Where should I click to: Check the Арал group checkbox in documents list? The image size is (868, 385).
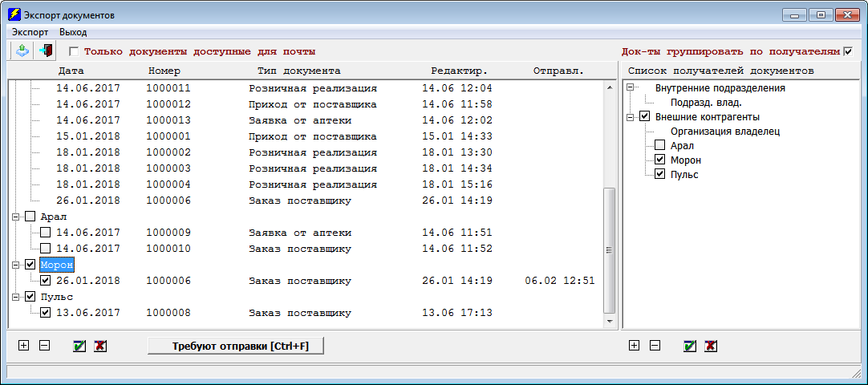[x=30, y=217]
